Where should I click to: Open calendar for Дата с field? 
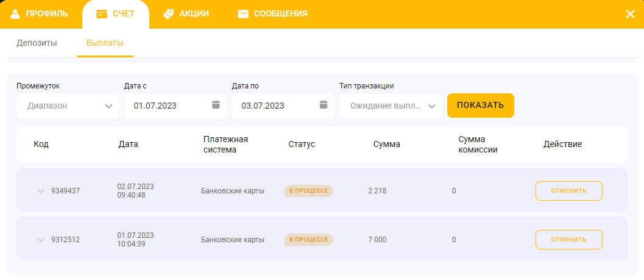[x=216, y=105]
